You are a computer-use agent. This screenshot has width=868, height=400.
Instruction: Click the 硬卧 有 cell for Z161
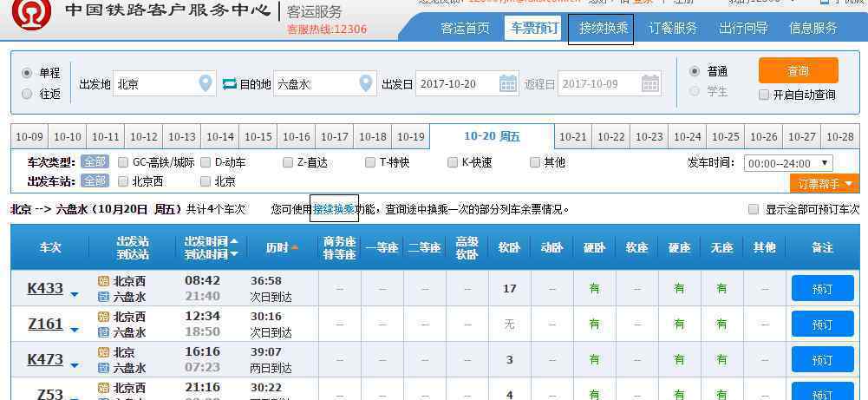coord(595,325)
